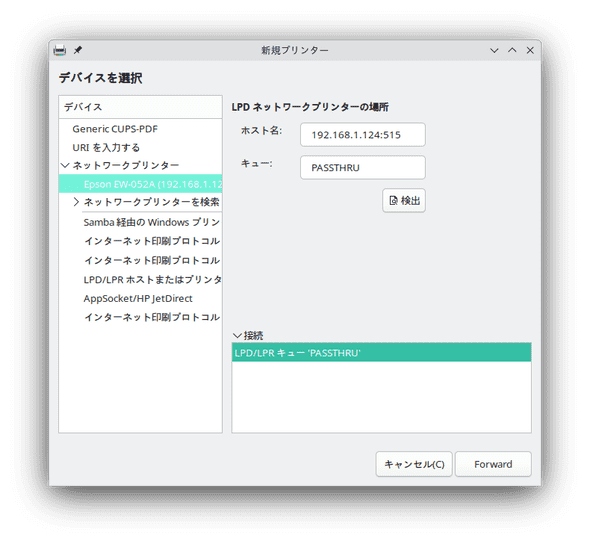This screenshot has height=544, width=590.
Task: Click the printer icon in the title bar
Action: pyautogui.click(x=59, y=50)
